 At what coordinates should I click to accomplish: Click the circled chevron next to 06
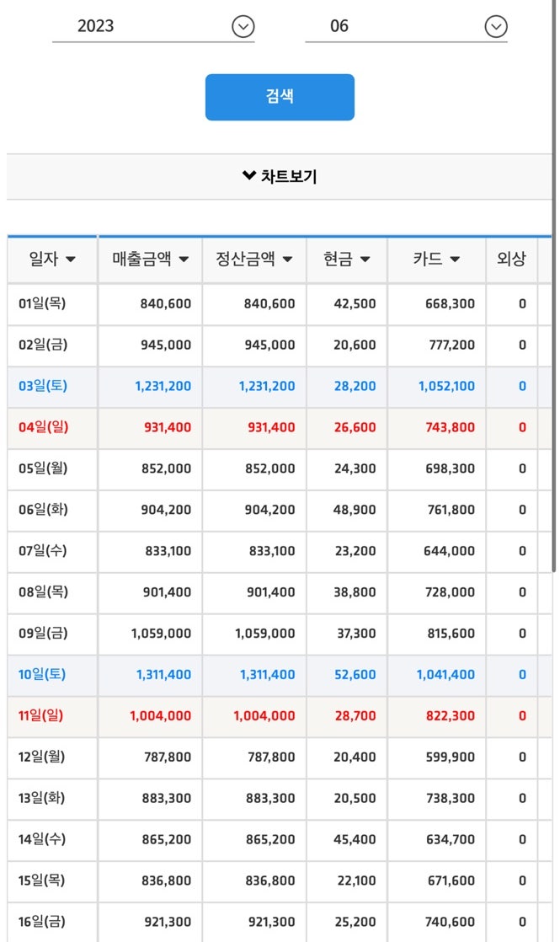pos(496,27)
